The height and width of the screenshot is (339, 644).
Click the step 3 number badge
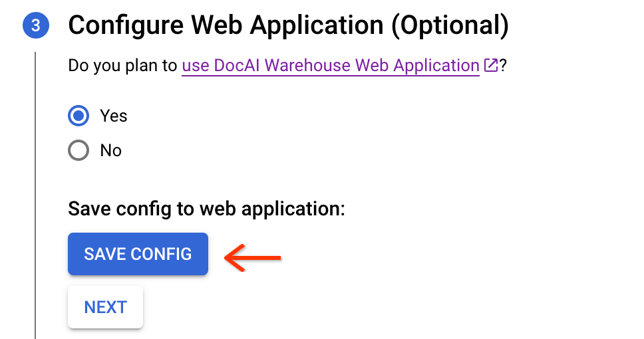click(x=35, y=26)
